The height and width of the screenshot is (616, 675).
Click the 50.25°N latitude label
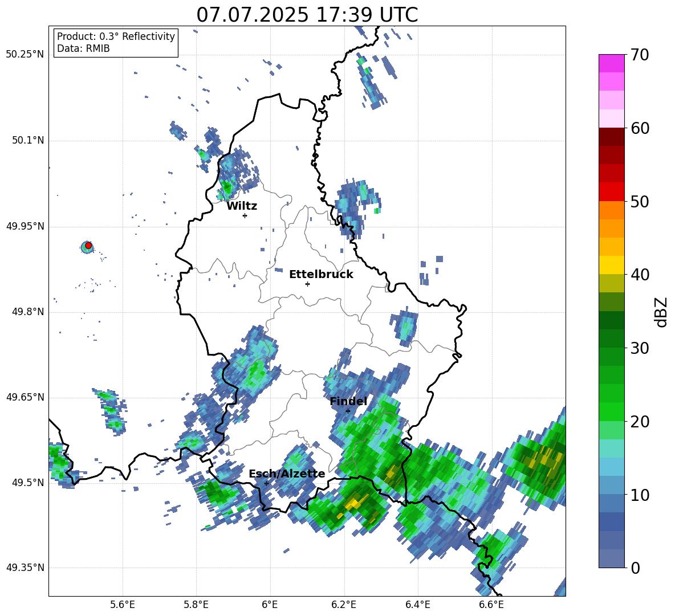pos(25,55)
